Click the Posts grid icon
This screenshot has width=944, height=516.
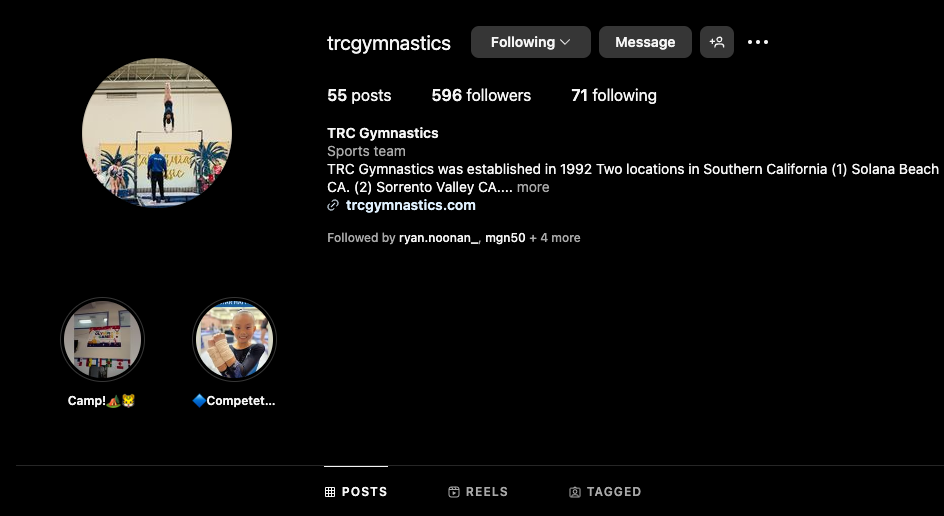pyautogui.click(x=330, y=492)
